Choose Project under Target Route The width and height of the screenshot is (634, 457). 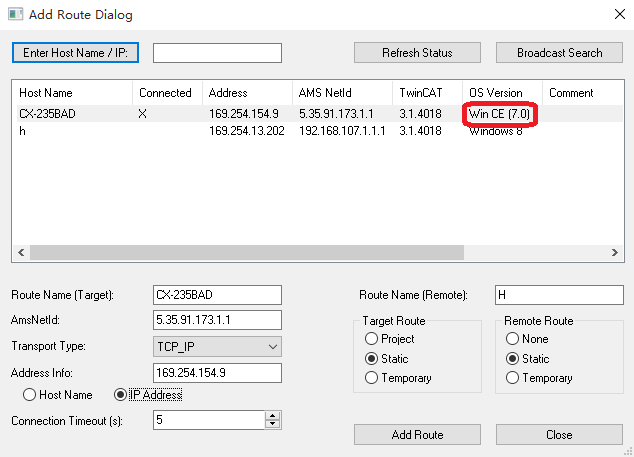(372, 339)
